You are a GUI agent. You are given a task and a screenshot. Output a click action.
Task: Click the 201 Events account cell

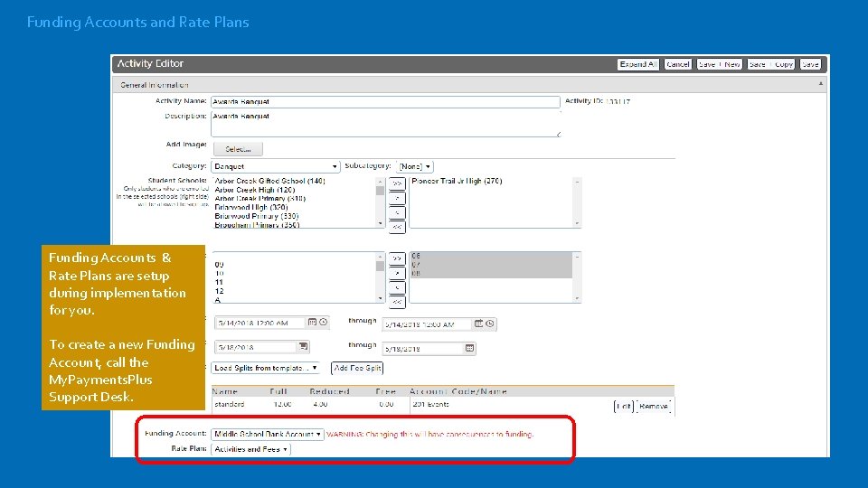pos(430,405)
